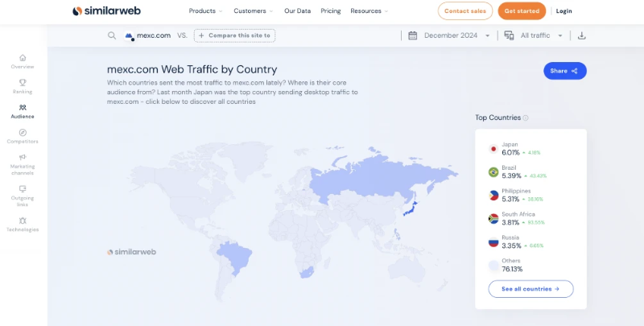
Task: Click the plus icon in Compare field
Action: click(201, 35)
